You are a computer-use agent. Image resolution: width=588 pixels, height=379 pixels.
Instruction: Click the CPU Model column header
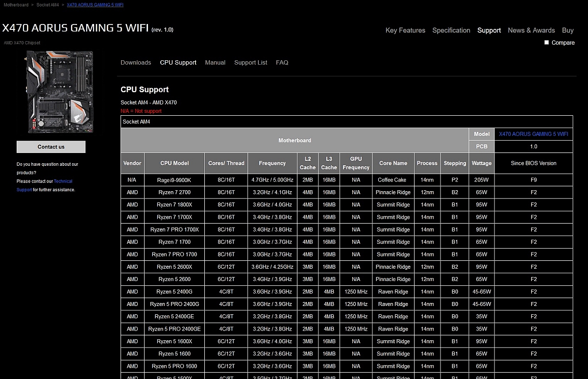point(174,163)
